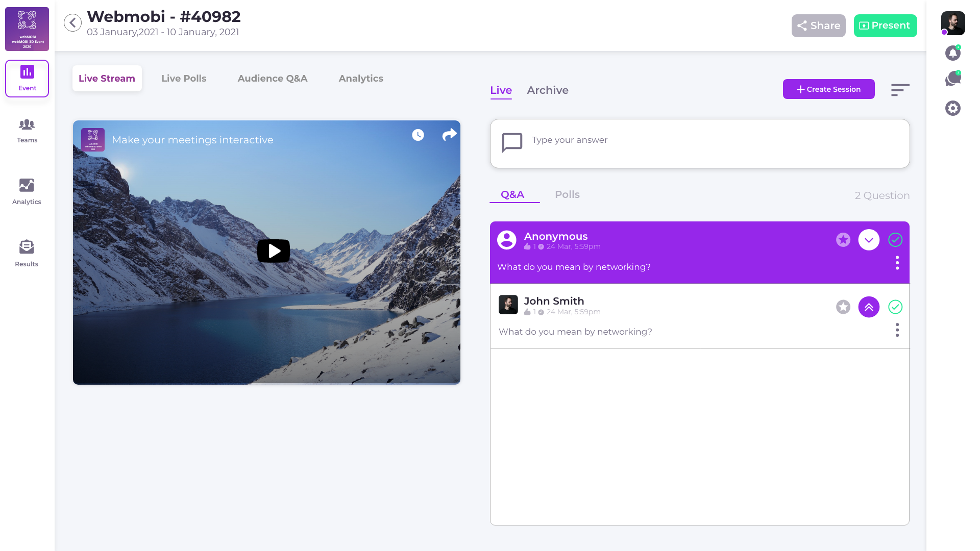Select the Live sessions tab
This screenshot has width=980, height=551.
[501, 90]
